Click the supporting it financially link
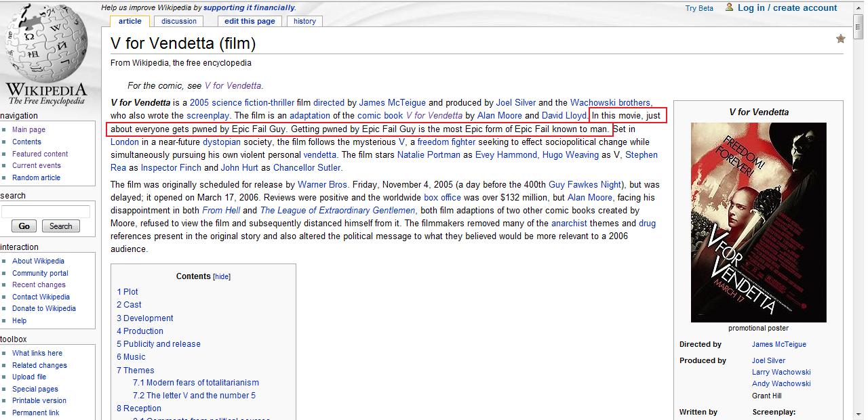868x420 pixels. tap(249, 7)
